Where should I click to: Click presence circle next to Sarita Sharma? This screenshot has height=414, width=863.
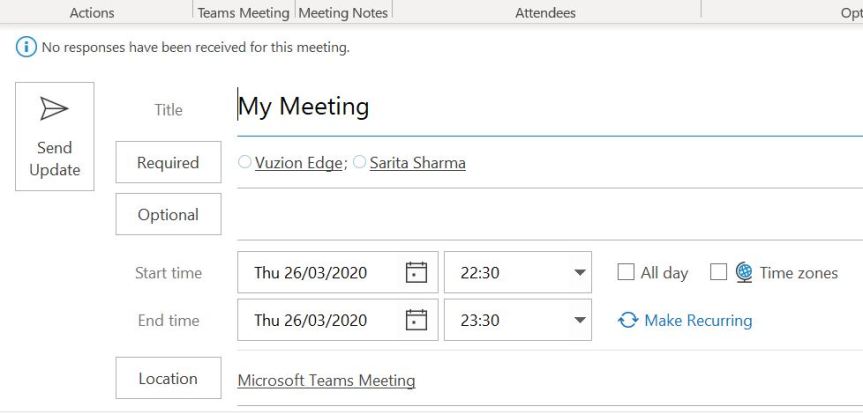pos(360,163)
